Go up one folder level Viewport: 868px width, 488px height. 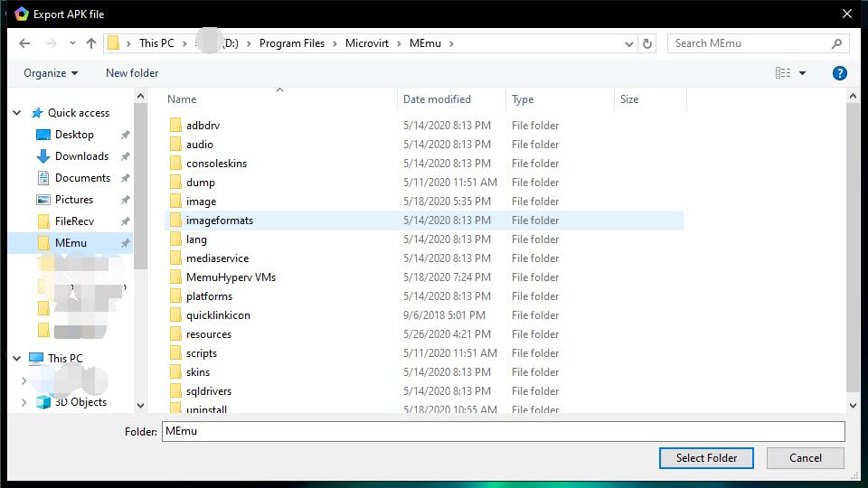[x=91, y=43]
